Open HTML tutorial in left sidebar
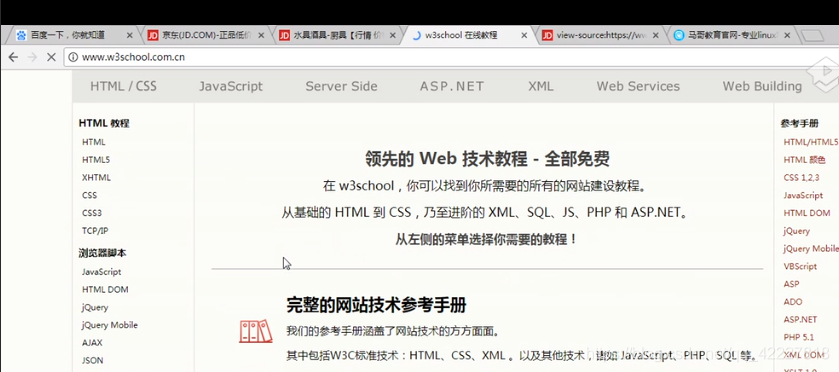839x372 pixels. tap(94, 142)
